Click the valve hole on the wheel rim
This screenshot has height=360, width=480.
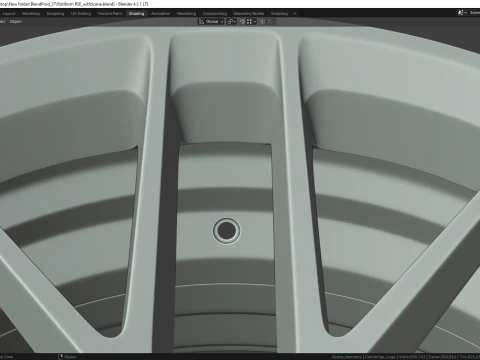click(x=226, y=231)
